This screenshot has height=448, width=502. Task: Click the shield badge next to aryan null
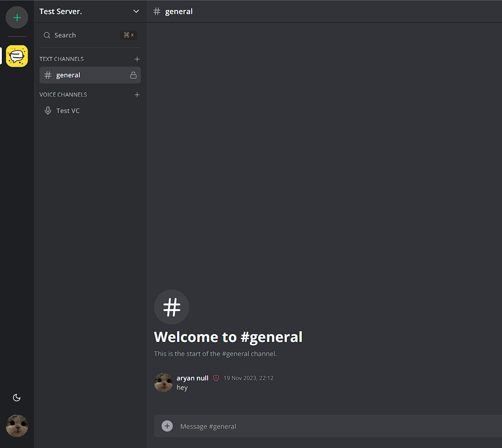(x=216, y=378)
